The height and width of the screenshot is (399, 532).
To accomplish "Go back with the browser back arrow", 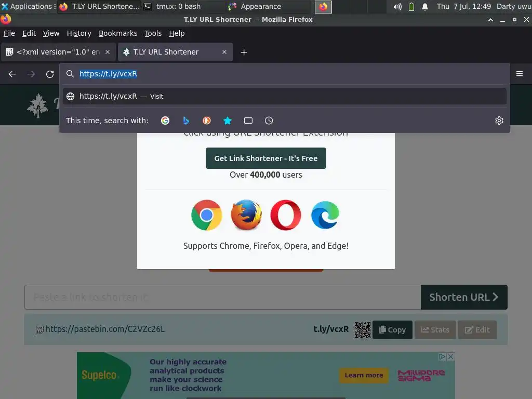I will click(12, 74).
